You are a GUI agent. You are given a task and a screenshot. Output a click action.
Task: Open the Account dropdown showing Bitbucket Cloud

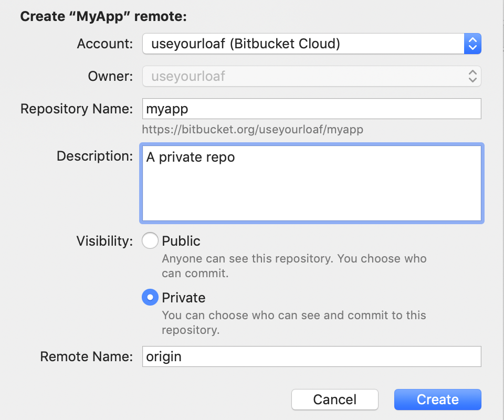[311, 44]
